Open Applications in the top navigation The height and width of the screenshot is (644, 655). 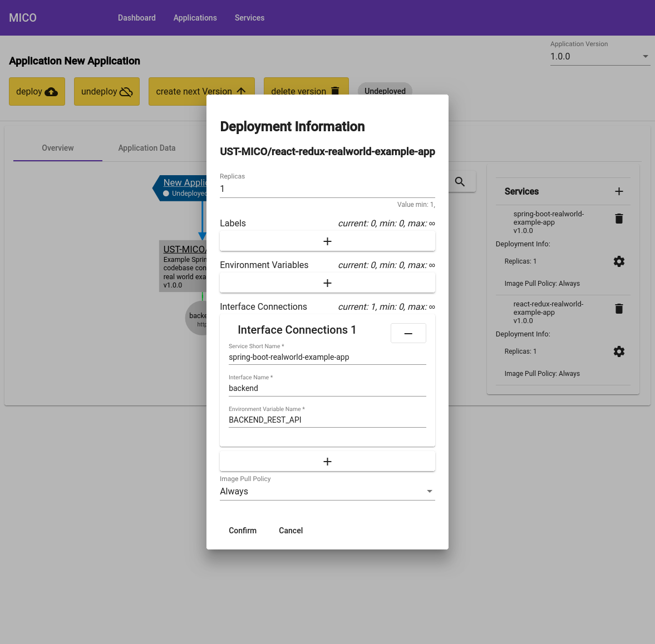coord(195,18)
